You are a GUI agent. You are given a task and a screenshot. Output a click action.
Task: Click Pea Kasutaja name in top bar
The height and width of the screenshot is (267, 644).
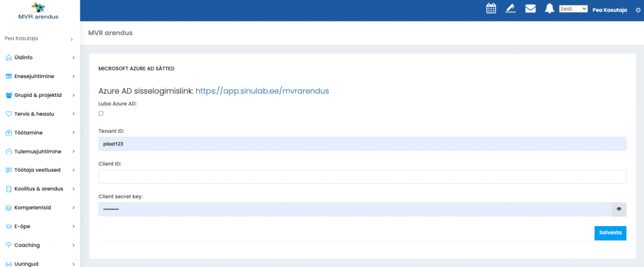click(609, 10)
